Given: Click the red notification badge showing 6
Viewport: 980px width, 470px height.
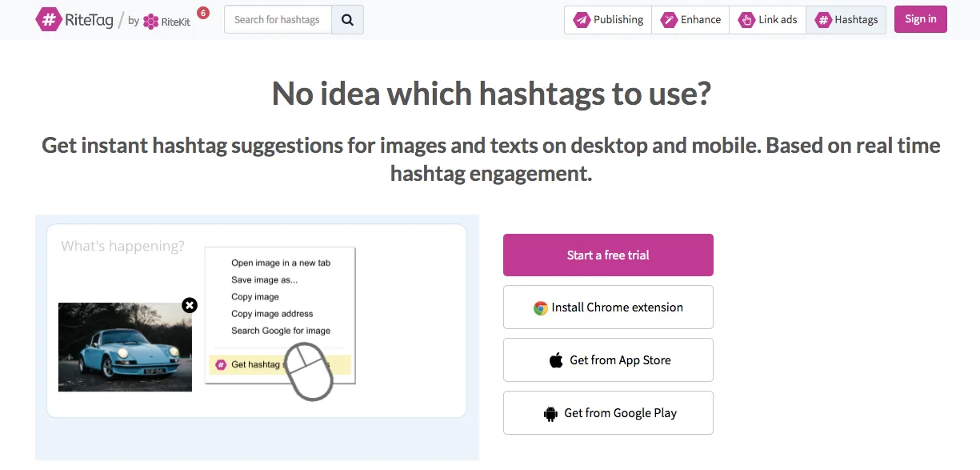Looking at the screenshot, I should coord(202,13).
